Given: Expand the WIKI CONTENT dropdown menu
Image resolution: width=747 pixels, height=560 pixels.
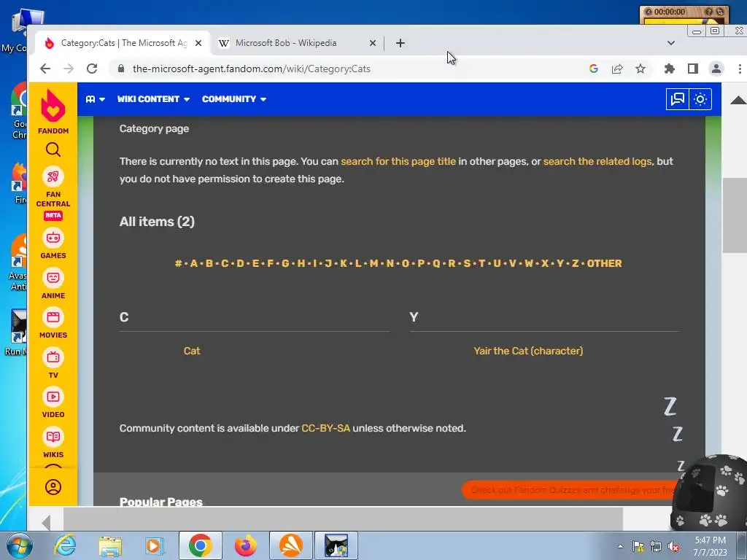Looking at the screenshot, I should coord(153,99).
